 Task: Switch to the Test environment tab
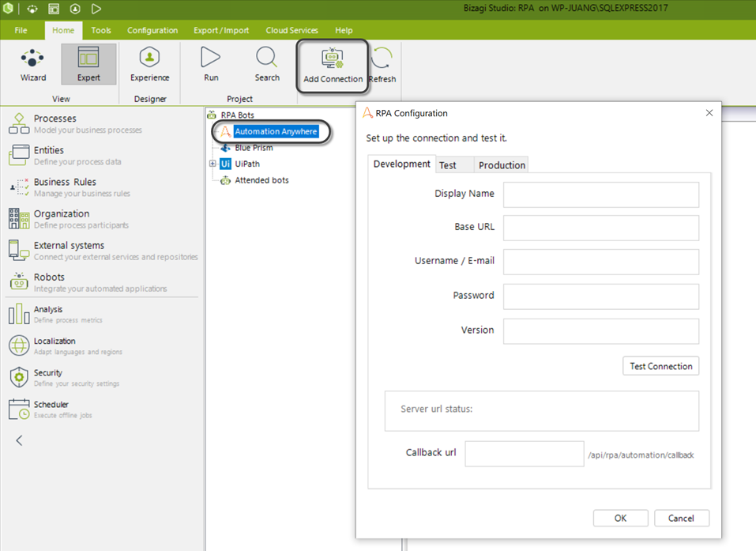click(455, 165)
